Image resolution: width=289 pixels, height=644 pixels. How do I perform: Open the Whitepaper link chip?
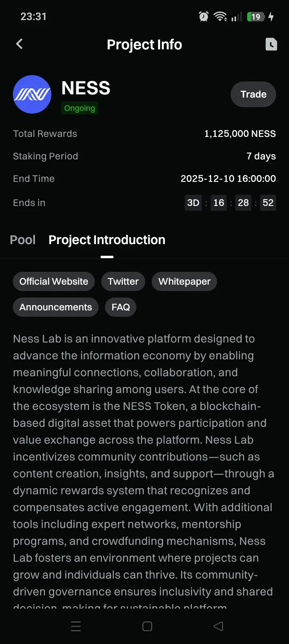[184, 281]
